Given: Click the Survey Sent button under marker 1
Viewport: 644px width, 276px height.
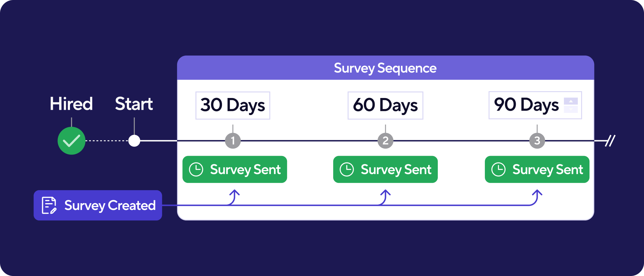Looking at the screenshot, I should (235, 170).
